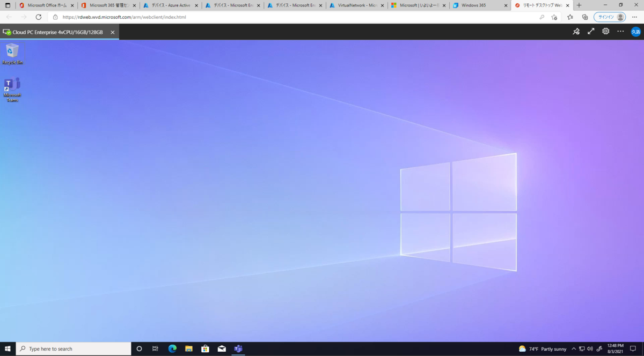Image resolution: width=644 pixels, height=356 pixels.
Task: Open the weather widget showing 74°F
Action: (x=543, y=349)
